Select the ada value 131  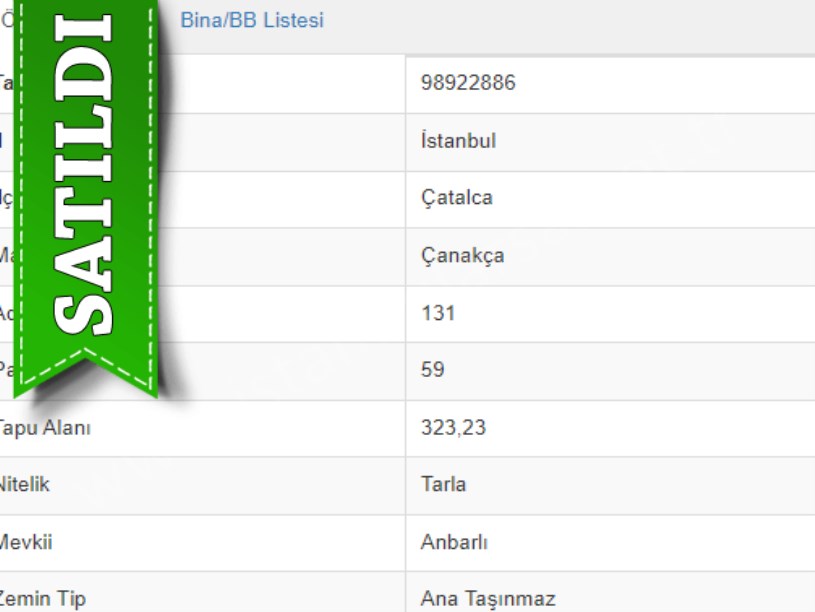click(438, 313)
